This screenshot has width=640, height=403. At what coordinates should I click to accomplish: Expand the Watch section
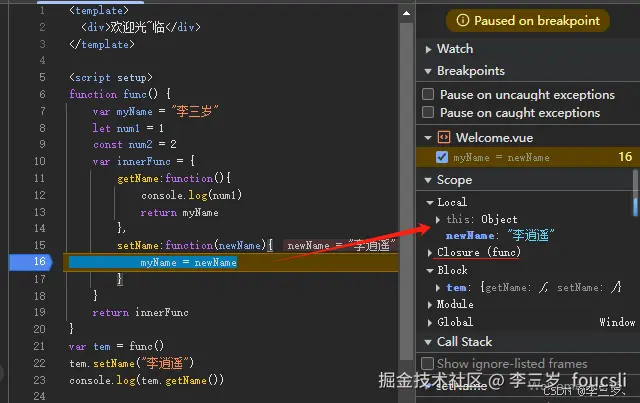(428, 49)
